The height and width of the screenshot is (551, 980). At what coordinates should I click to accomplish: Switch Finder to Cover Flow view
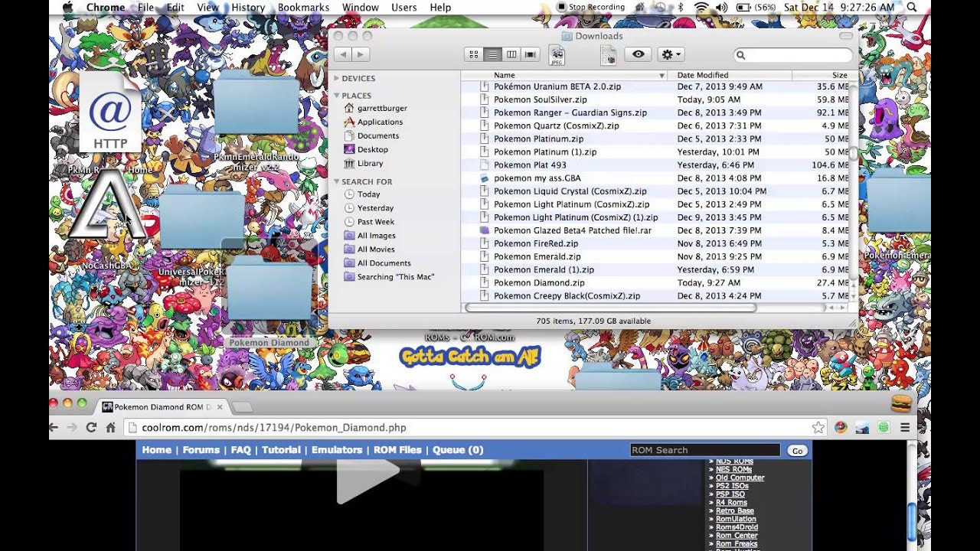click(530, 54)
